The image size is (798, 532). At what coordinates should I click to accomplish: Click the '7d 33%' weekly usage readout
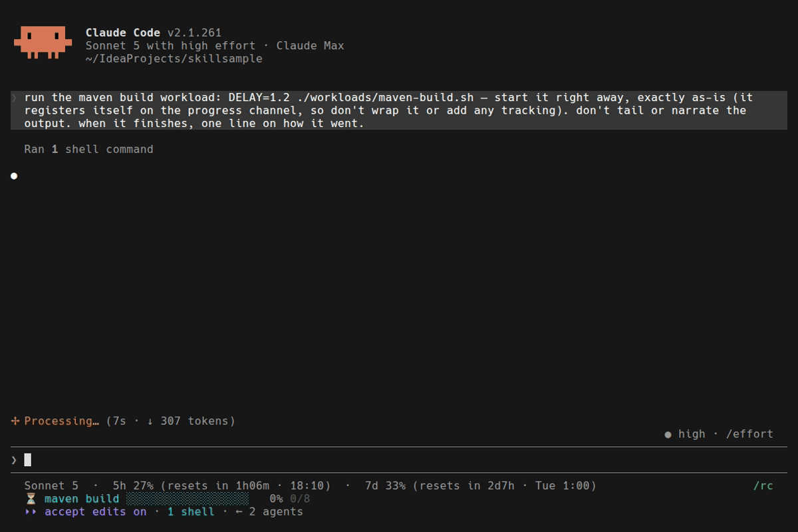pos(385,486)
